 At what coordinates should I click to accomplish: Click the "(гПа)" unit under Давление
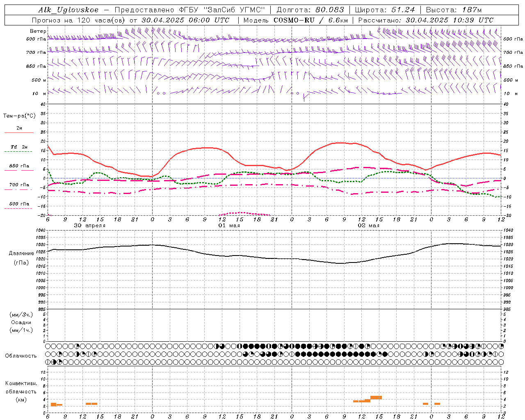[x=21, y=262]
